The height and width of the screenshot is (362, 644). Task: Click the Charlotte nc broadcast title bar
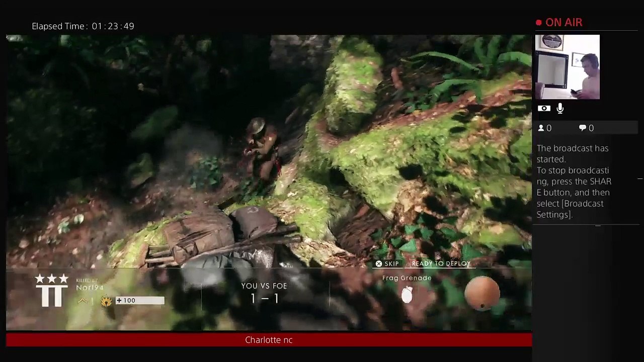(x=269, y=340)
